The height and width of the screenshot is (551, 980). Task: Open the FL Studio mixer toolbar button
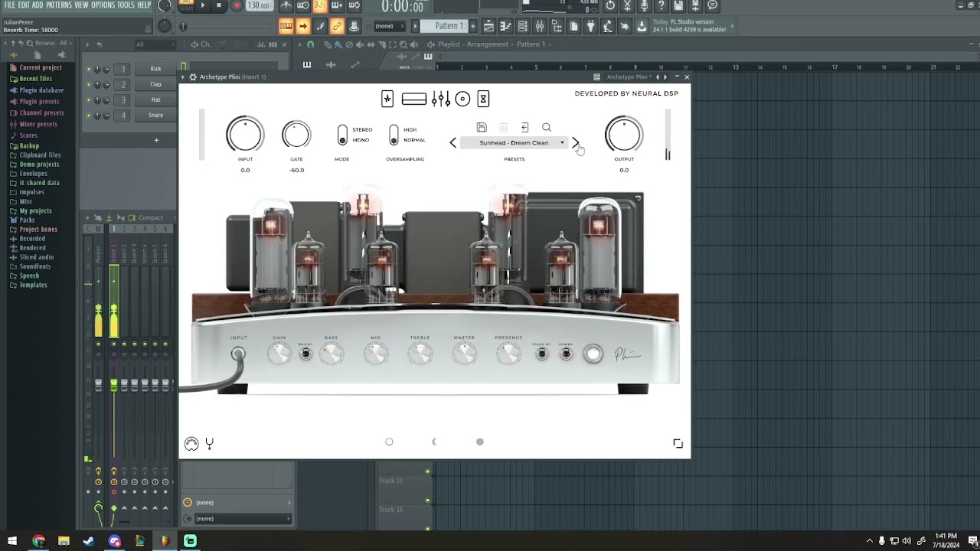click(540, 26)
